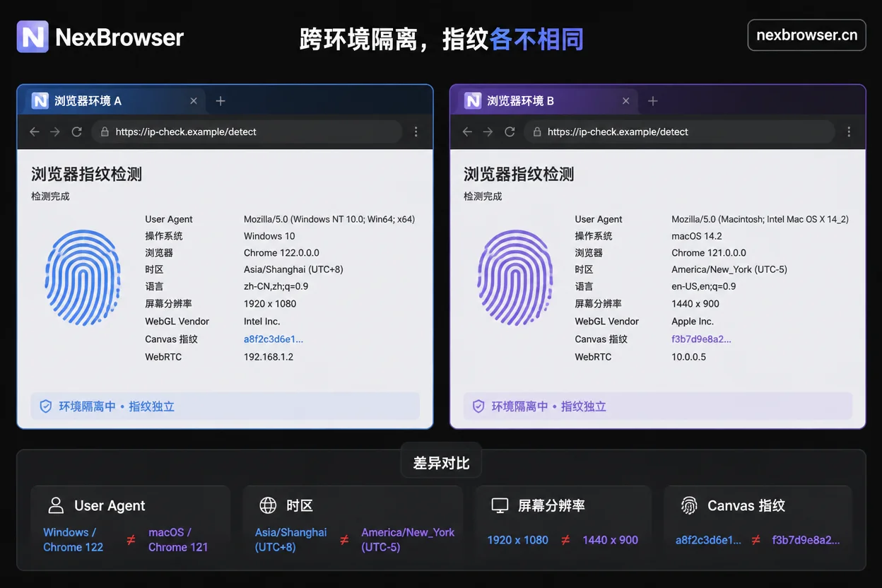Click the person icon on User Agent card
Screen dimensions: 882x588
point(56,505)
